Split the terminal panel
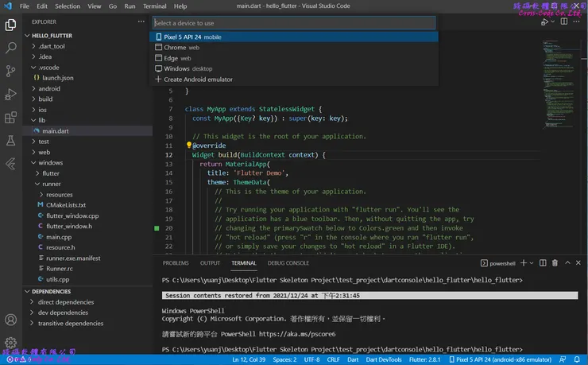This screenshot has width=588, height=365. pyautogui.click(x=543, y=262)
